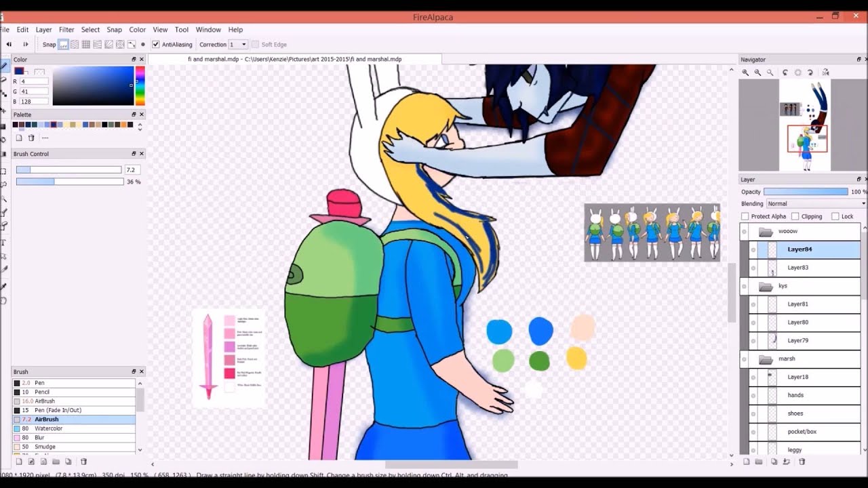Rotate canvas left in Navigator
This screenshot has height=488, width=868.
[x=785, y=73]
